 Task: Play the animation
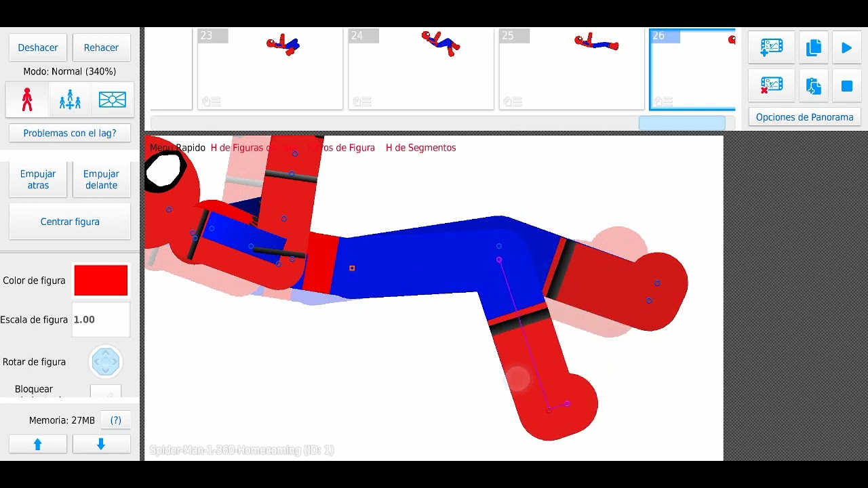coord(847,47)
